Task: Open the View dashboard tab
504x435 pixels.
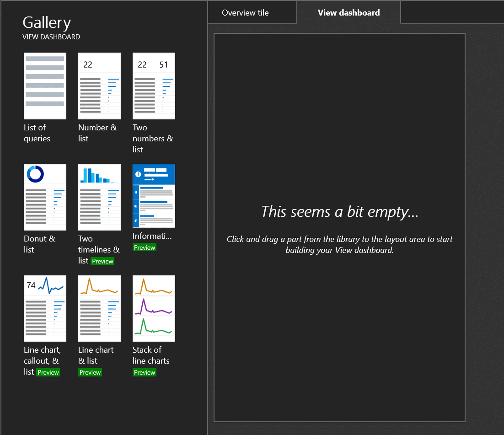Action: (349, 12)
